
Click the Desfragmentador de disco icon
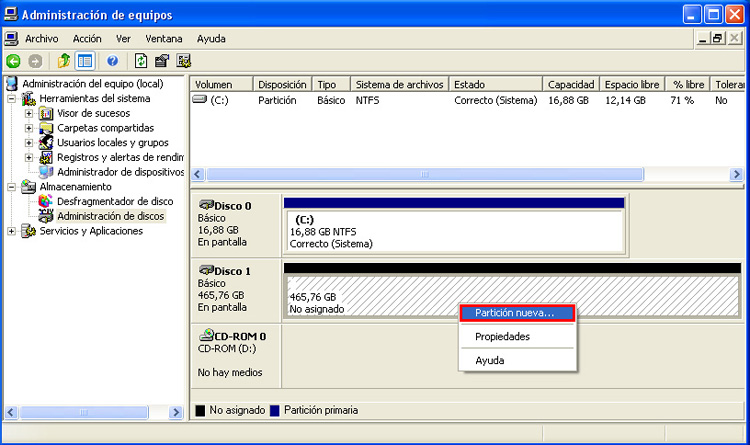tap(46, 201)
